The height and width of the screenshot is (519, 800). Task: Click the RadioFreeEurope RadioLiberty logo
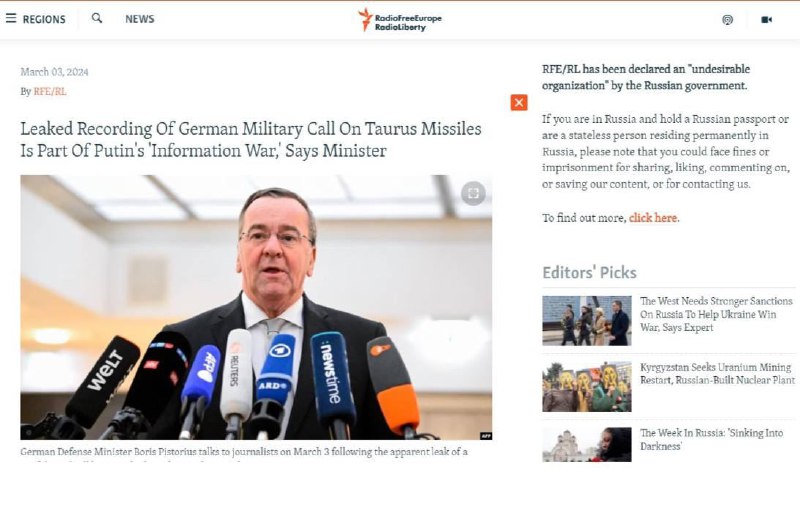point(399,20)
